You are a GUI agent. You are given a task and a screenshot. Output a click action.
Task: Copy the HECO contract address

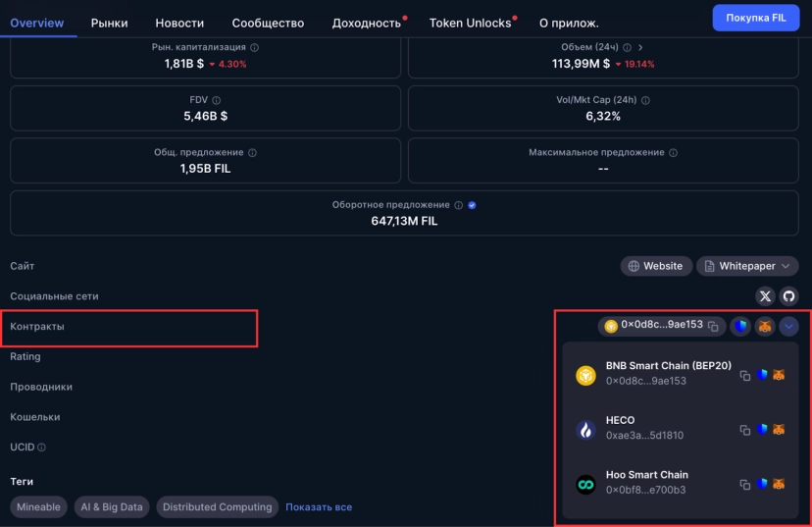pyautogui.click(x=745, y=430)
